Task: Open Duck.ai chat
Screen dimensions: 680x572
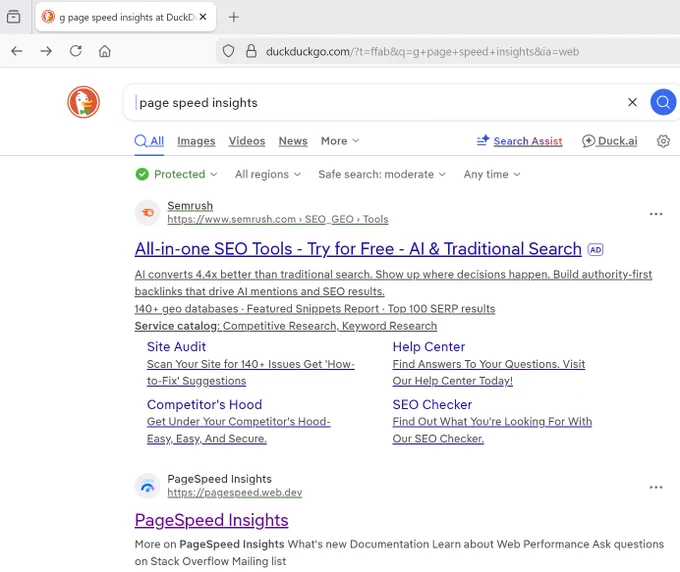Action: pyautogui.click(x=609, y=141)
